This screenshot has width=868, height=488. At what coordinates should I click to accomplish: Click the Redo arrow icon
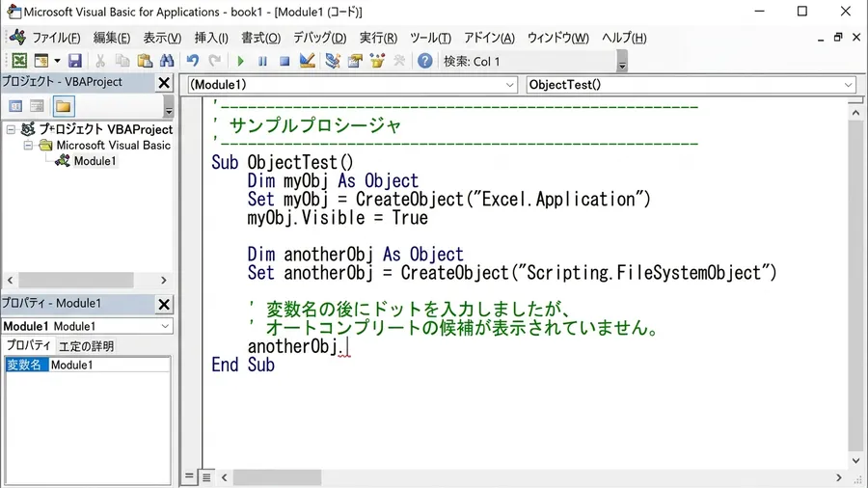pos(215,61)
